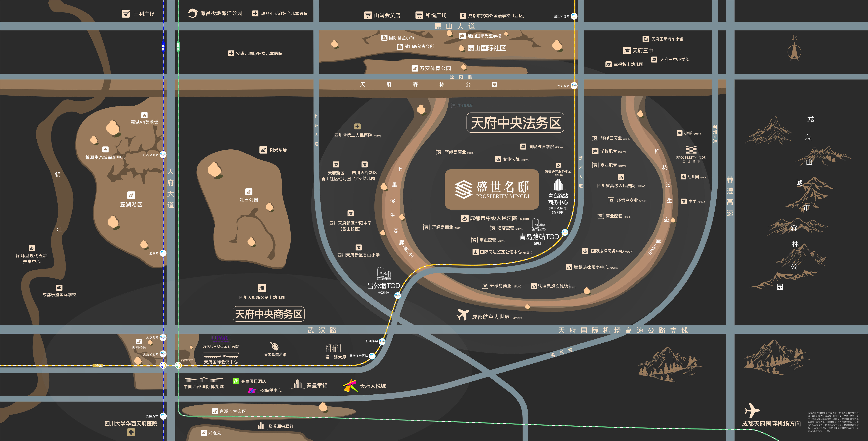Select the 武汉路站 metro station marker
Image resolution: width=868 pixels, height=441 pixels.
pos(163,337)
